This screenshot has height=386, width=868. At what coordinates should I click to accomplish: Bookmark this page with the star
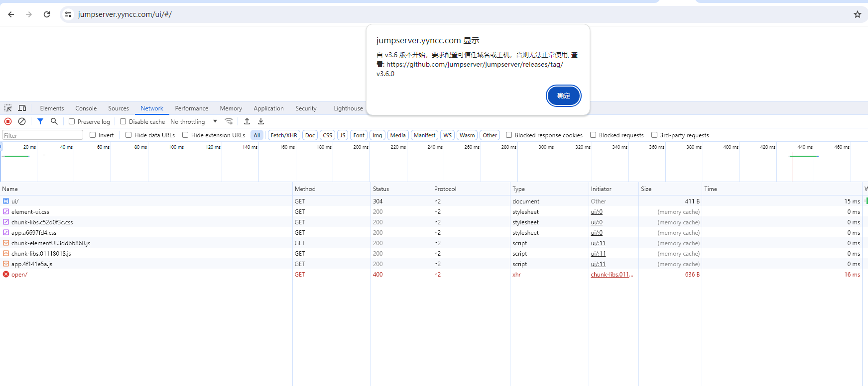pos(857,14)
